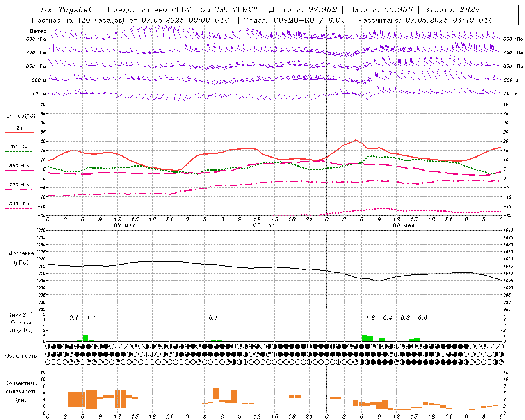Click the dashed Td 2м legend line
The height and width of the screenshot is (420, 525).
18,152
